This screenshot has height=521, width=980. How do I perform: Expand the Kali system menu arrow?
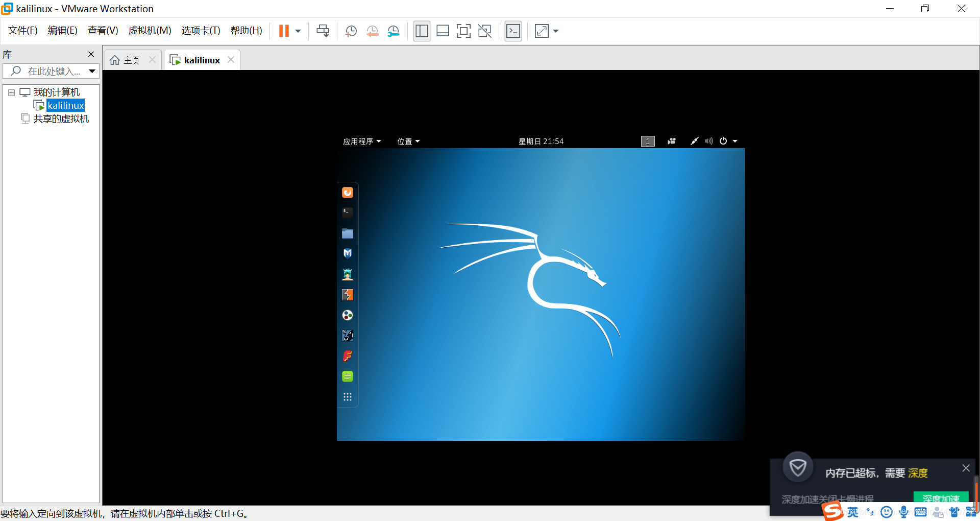(x=735, y=141)
